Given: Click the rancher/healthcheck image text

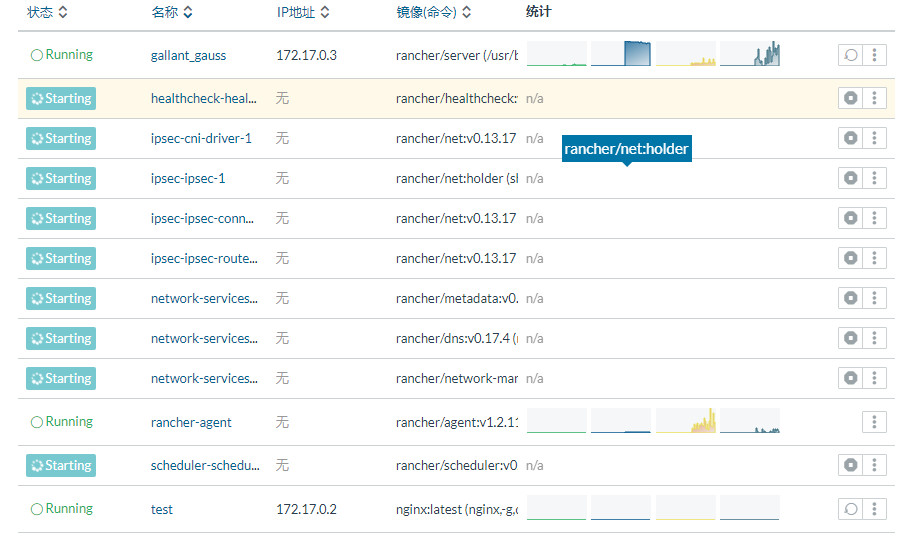Looking at the screenshot, I should tap(457, 99).
